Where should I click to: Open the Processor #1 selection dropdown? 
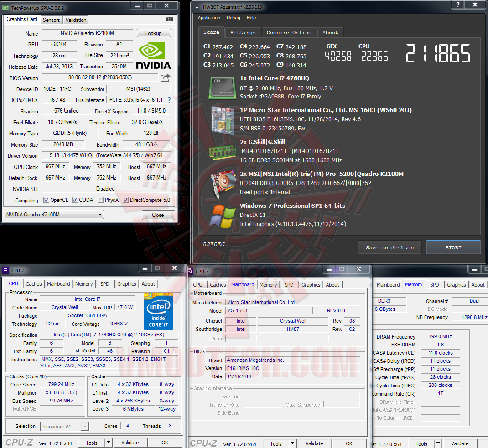(x=64, y=427)
